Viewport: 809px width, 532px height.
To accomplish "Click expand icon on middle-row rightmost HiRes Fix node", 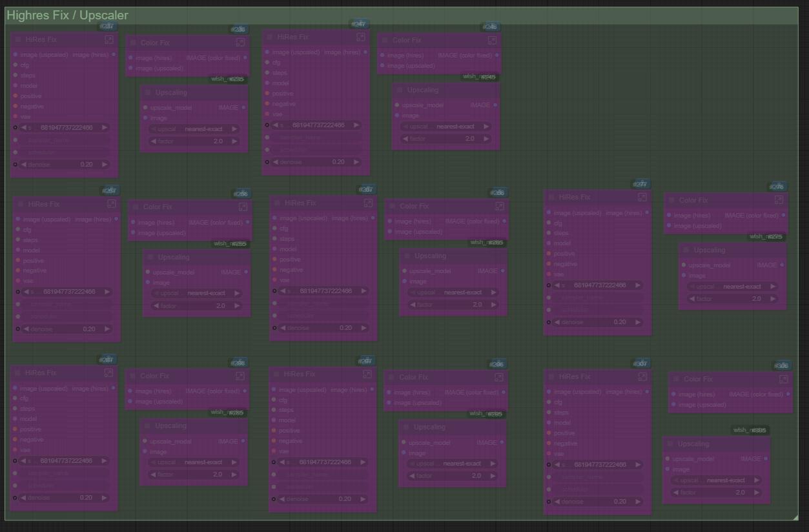I will coord(642,198).
